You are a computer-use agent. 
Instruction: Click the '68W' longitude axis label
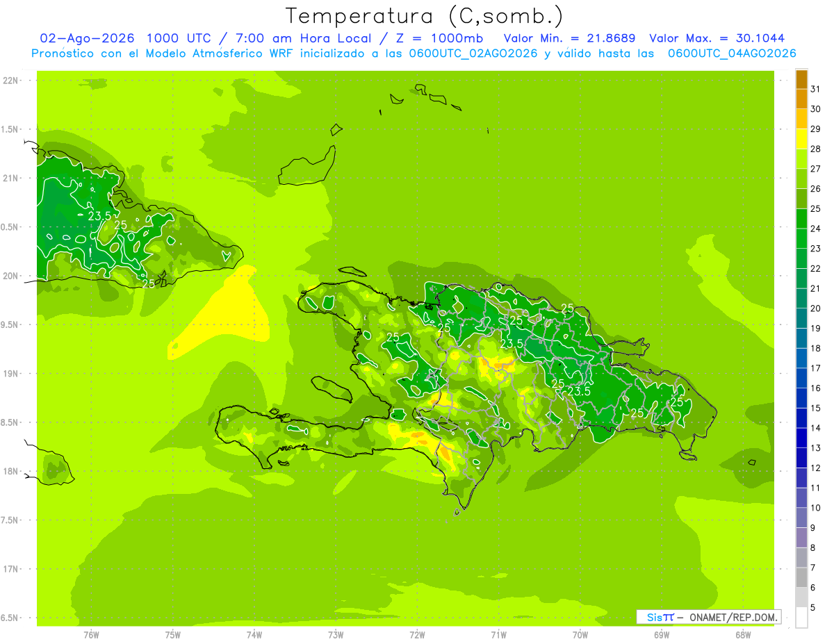[743, 634]
